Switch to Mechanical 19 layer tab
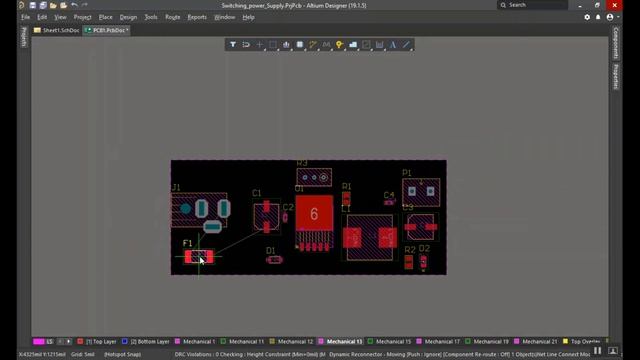Viewport: 640px width, 360px height. [x=487, y=342]
